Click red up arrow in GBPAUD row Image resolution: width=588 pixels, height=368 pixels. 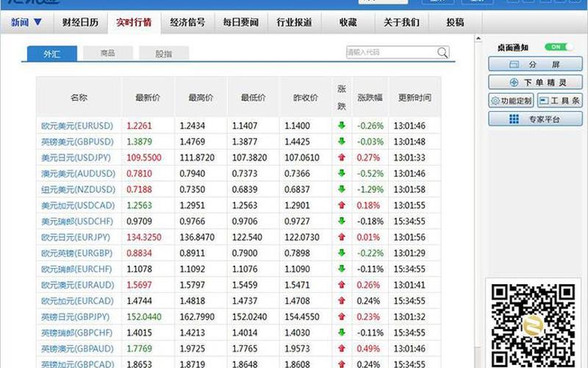(x=341, y=348)
